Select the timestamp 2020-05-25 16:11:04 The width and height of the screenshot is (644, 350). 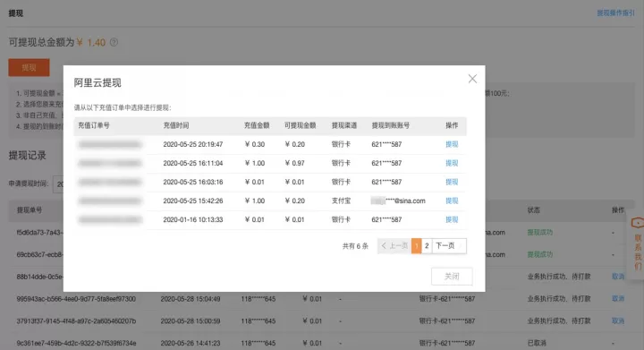click(x=193, y=163)
